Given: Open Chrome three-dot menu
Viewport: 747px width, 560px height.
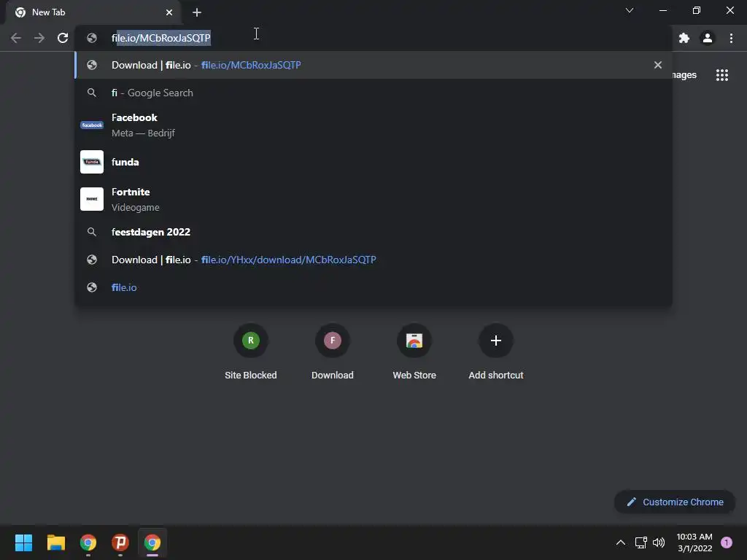Looking at the screenshot, I should coord(731,38).
